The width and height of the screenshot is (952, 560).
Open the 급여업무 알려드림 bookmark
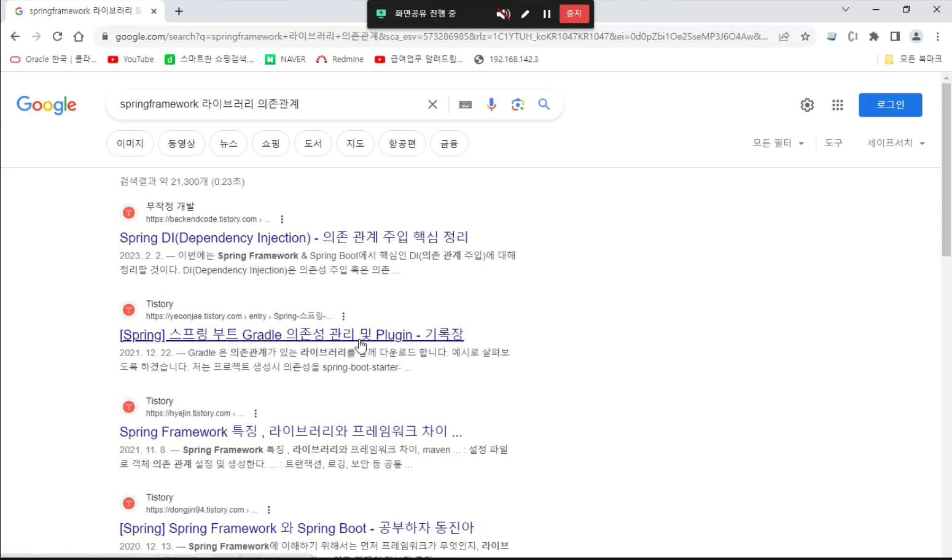[x=419, y=59]
